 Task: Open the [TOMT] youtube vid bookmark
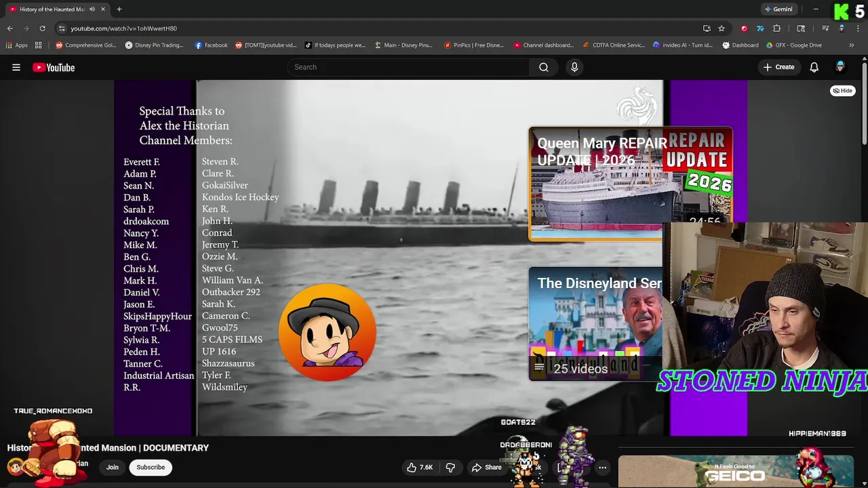pyautogui.click(x=266, y=45)
